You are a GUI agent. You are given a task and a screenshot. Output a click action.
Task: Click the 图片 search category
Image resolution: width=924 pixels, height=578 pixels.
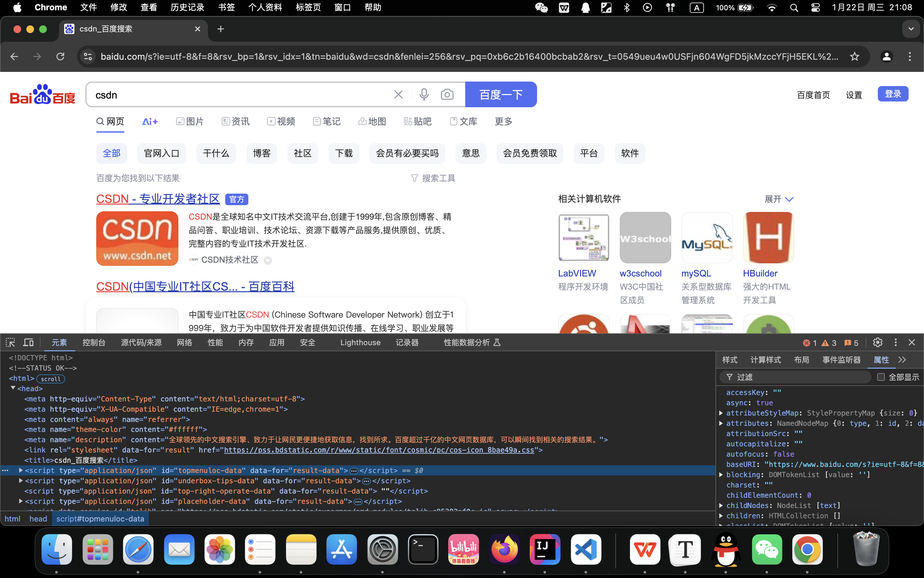click(190, 122)
